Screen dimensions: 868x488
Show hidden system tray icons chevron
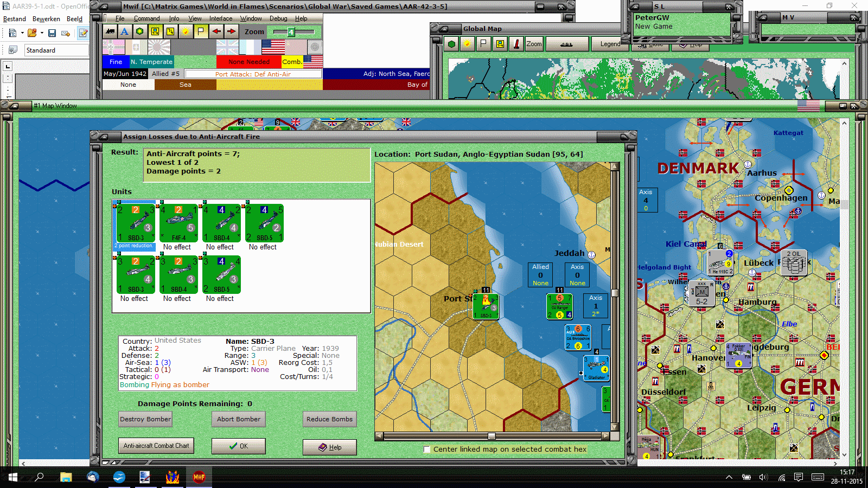click(x=729, y=477)
